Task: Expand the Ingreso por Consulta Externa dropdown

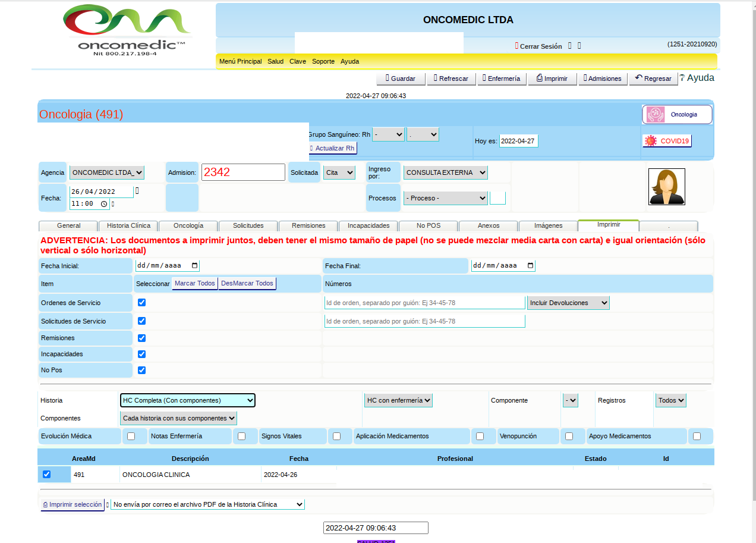Action: click(x=445, y=172)
